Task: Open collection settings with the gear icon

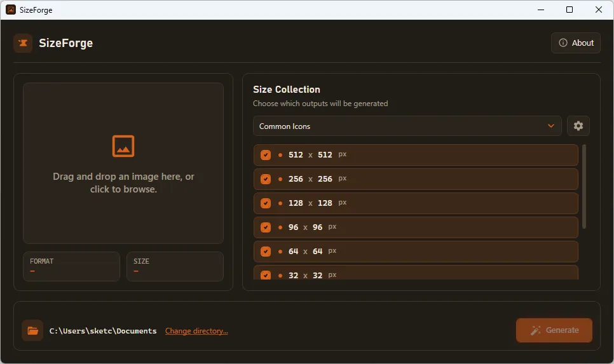Action: (x=578, y=126)
